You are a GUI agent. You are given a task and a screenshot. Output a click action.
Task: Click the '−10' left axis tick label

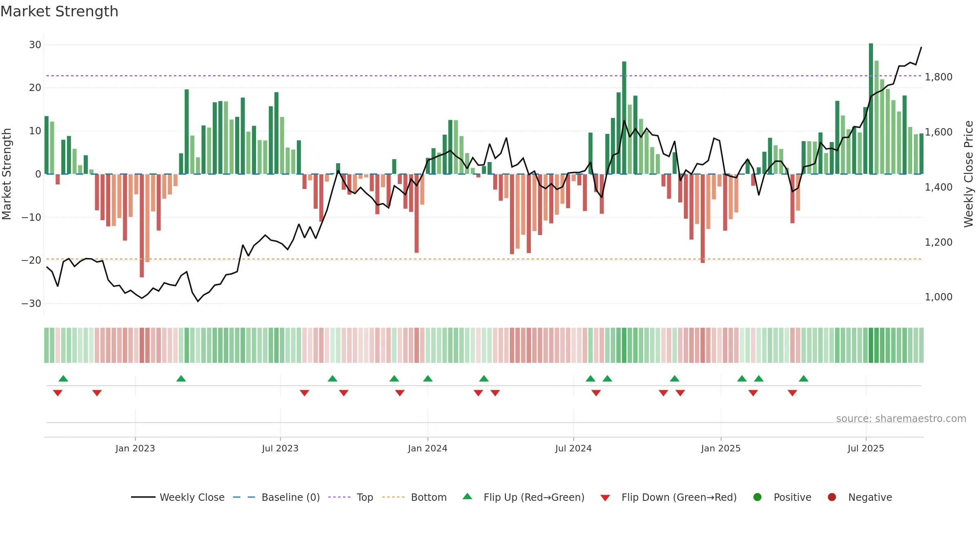pyautogui.click(x=31, y=217)
